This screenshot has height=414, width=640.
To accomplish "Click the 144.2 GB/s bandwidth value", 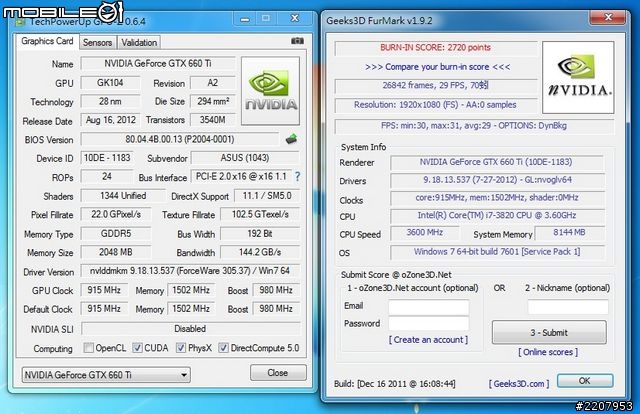I will coord(260,252).
